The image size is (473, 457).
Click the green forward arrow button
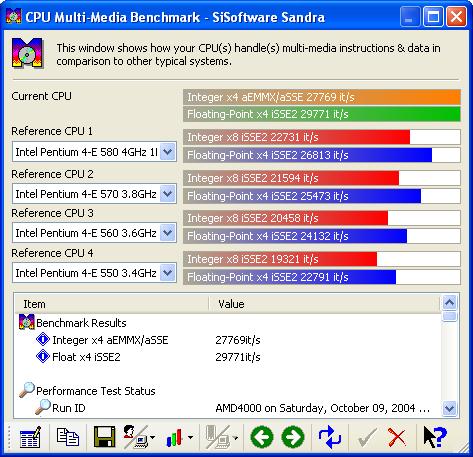tap(293, 437)
